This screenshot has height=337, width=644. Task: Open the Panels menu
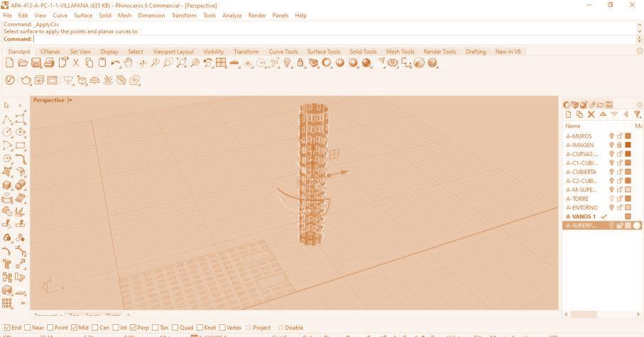(x=280, y=15)
